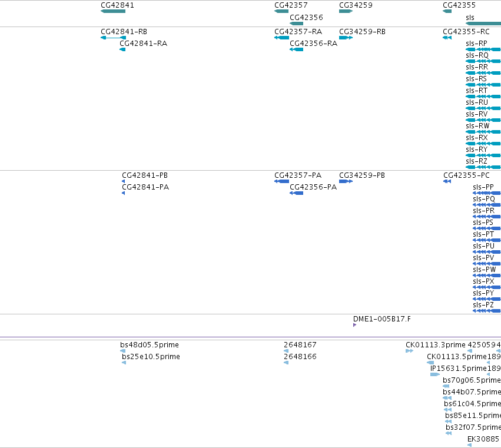Select the bs32f07.5prime EST label
This screenshot has height=448, width=501.
pos(473,427)
